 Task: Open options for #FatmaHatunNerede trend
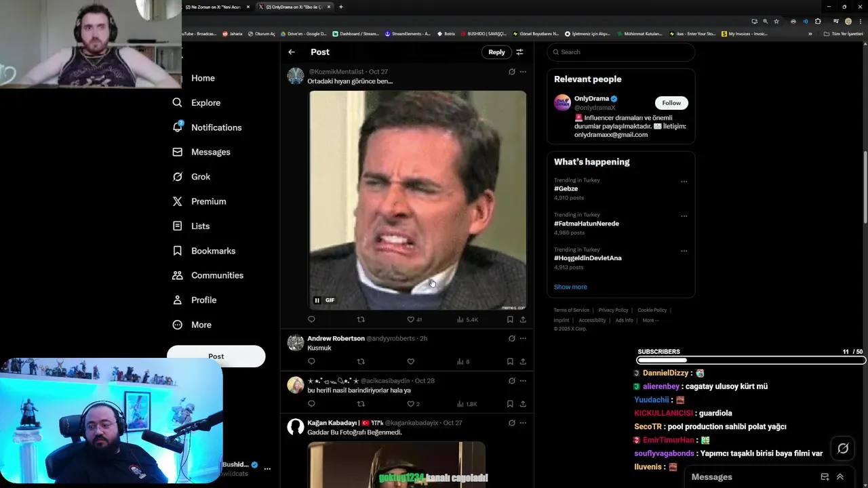pos(684,216)
